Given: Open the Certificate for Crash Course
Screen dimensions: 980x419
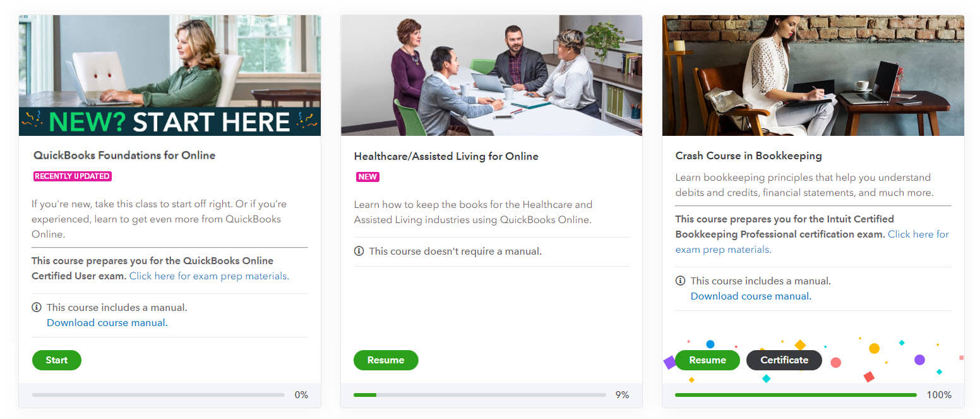Looking at the screenshot, I should pyautogui.click(x=784, y=360).
